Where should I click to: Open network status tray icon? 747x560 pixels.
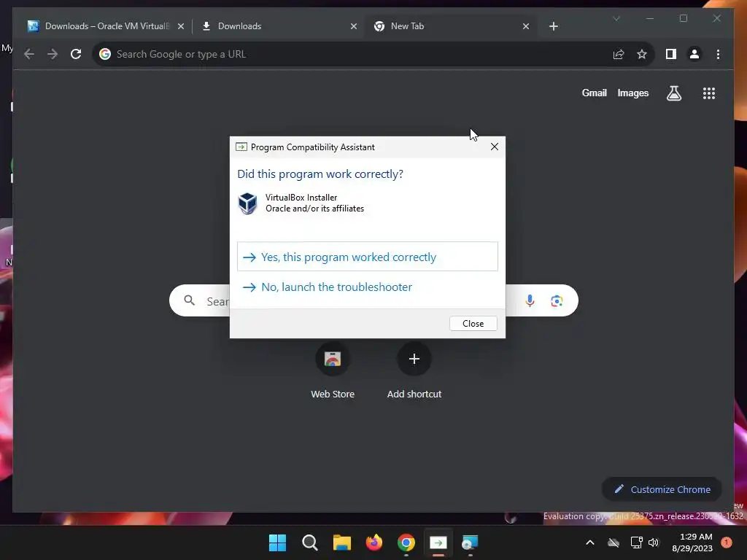tap(636, 542)
